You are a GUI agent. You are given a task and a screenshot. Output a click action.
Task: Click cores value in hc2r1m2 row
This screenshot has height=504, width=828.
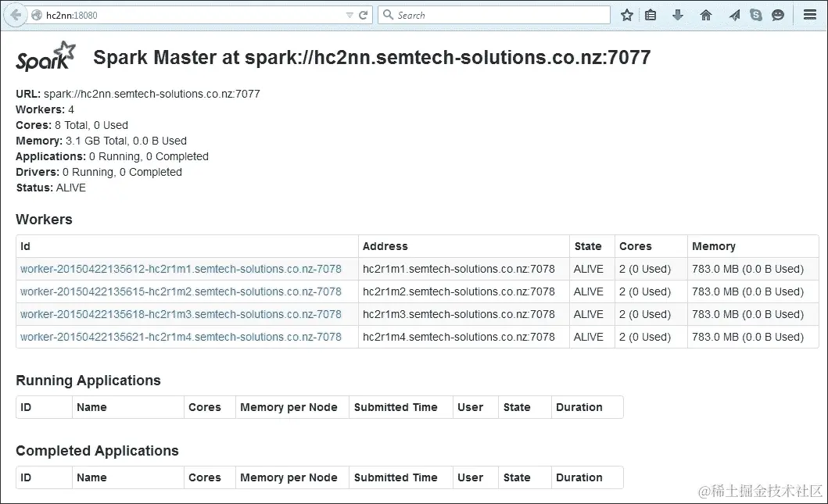coord(645,291)
